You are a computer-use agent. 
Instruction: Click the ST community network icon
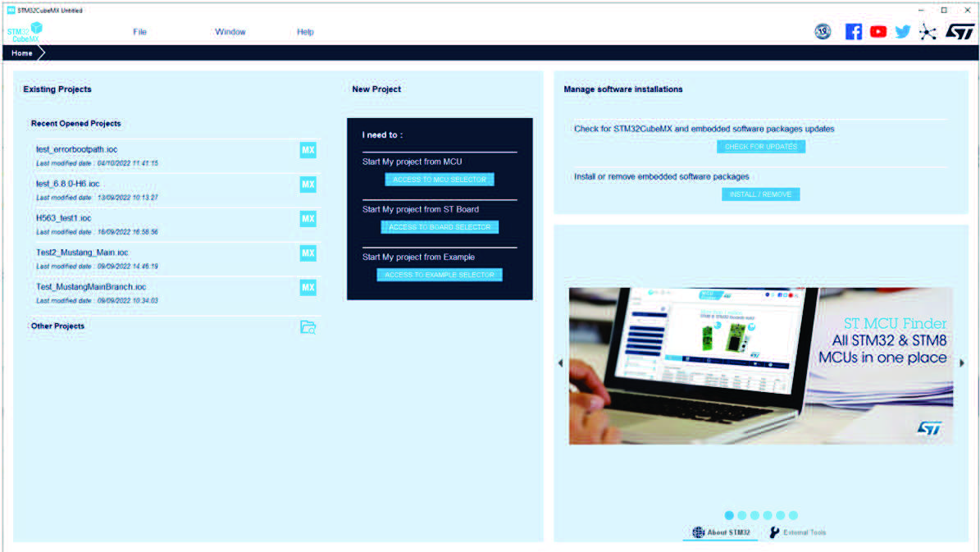pyautogui.click(x=928, y=32)
